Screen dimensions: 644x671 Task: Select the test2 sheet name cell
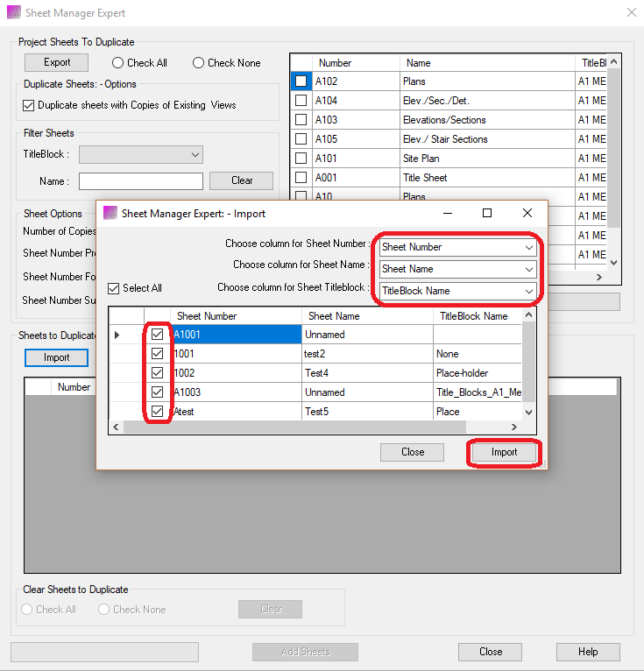367,354
